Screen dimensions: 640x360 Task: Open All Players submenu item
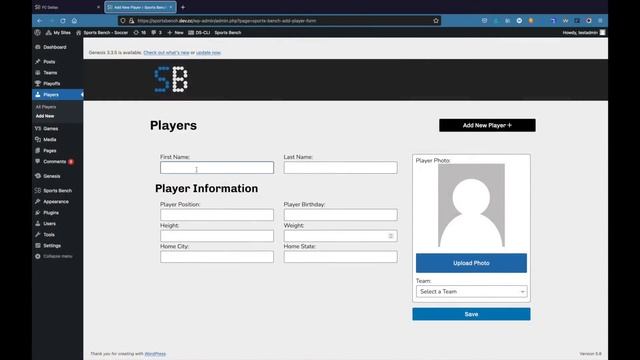click(46, 107)
